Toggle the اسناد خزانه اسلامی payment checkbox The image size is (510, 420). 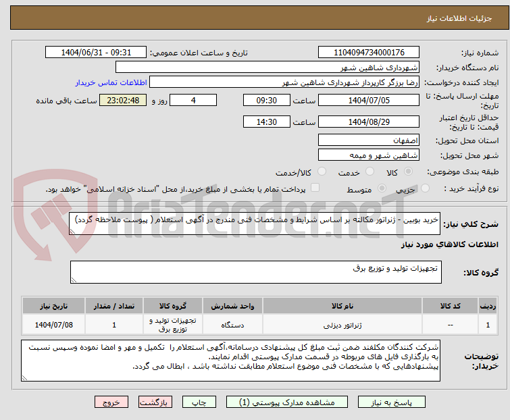(315, 188)
